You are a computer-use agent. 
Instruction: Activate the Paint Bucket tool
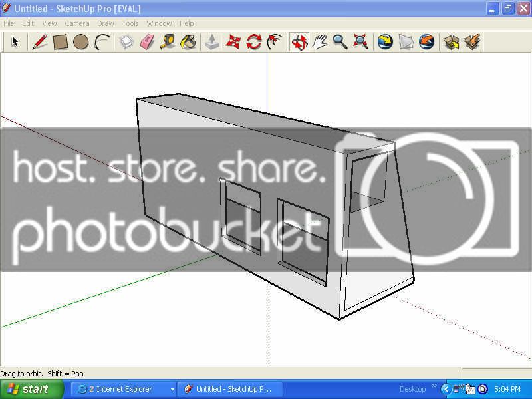tap(188, 42)
